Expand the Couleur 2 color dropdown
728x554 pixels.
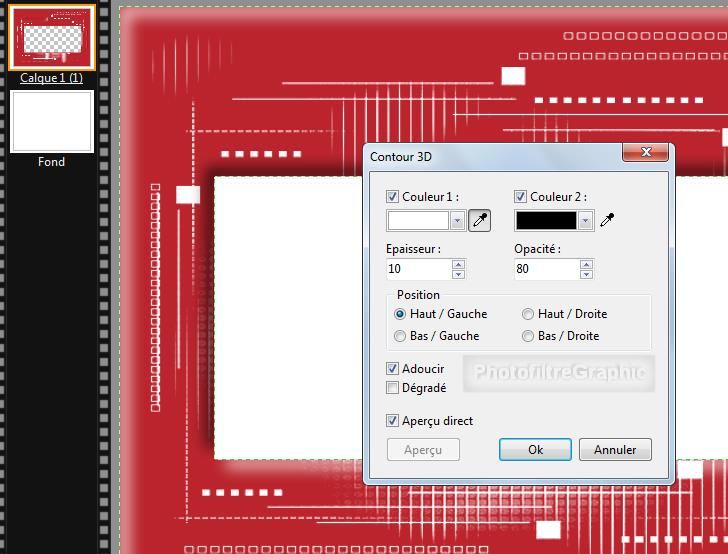[x=586, y=221]
